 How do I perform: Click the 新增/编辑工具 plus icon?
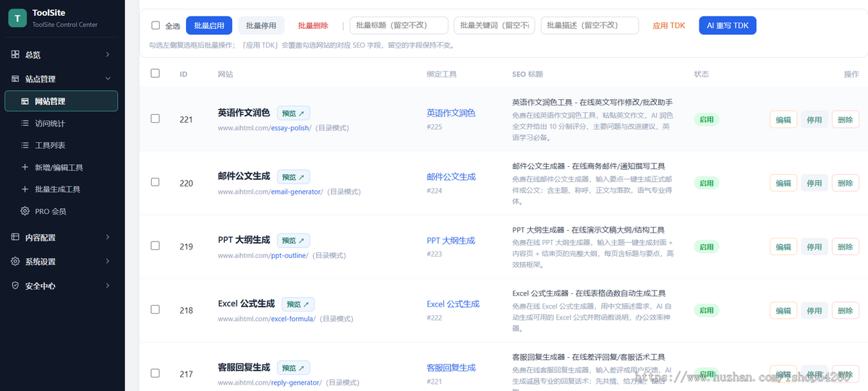coord(25,167)
